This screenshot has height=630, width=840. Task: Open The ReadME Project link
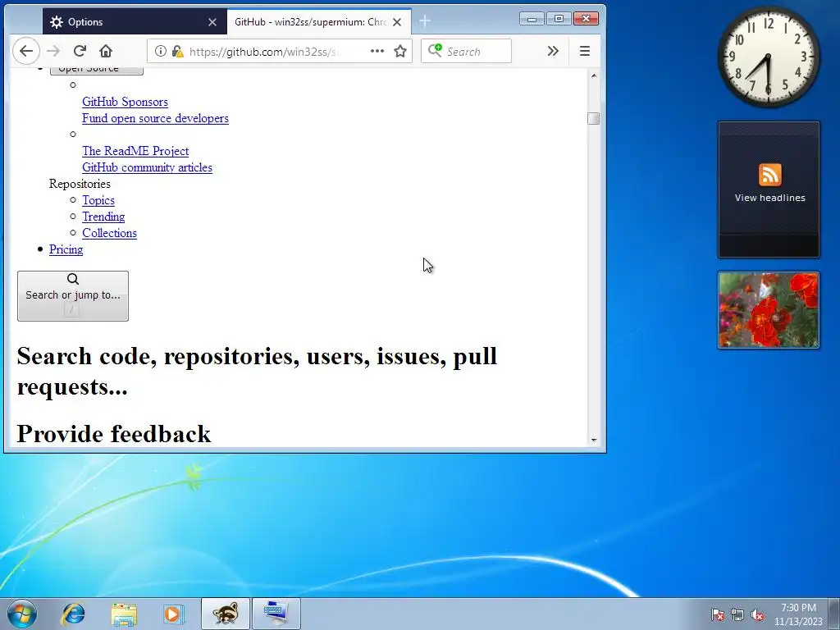(135, 151)
